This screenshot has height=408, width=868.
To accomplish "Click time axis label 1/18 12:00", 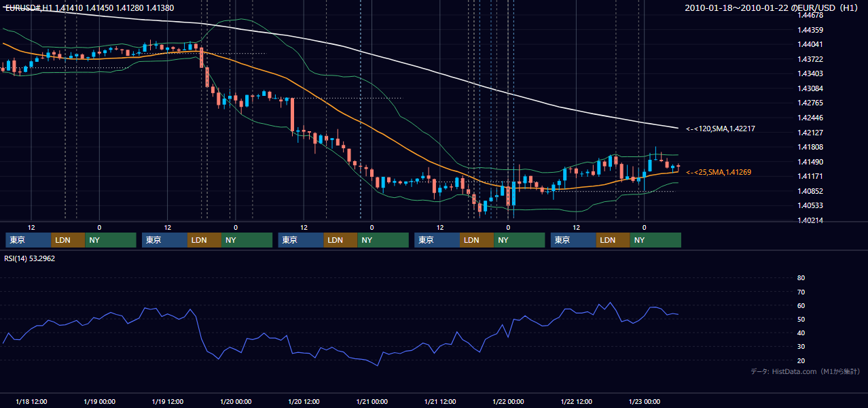I will (x=31, y=402).
